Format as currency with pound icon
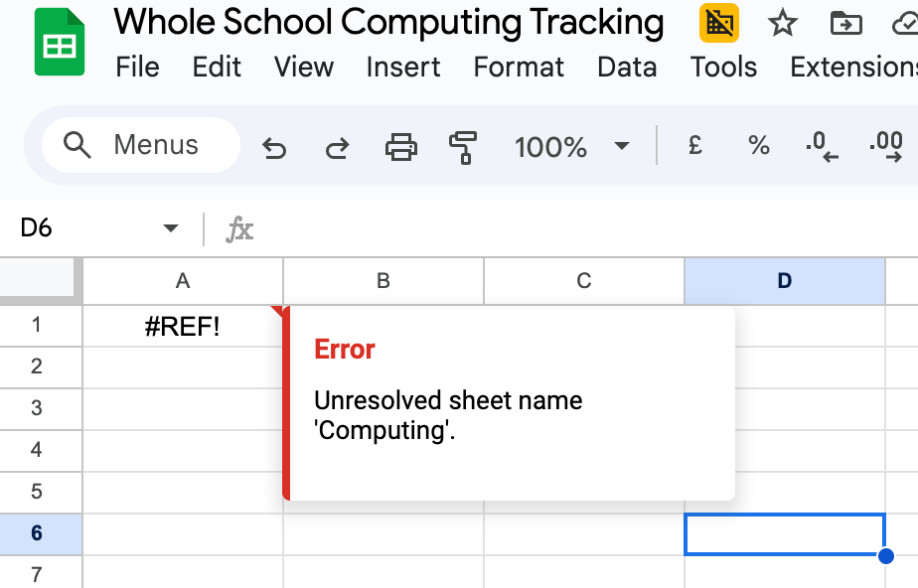 [x=695, y=146]
